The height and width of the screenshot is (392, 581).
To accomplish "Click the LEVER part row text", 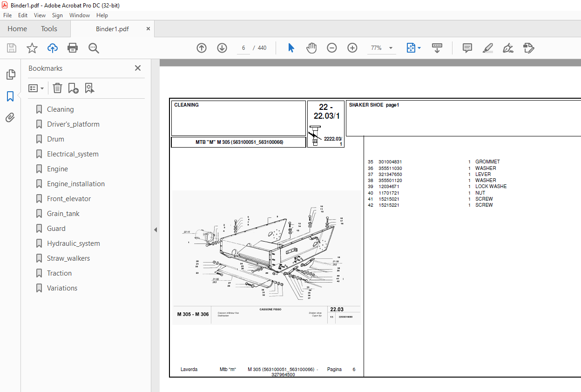I will coord(483,174).
